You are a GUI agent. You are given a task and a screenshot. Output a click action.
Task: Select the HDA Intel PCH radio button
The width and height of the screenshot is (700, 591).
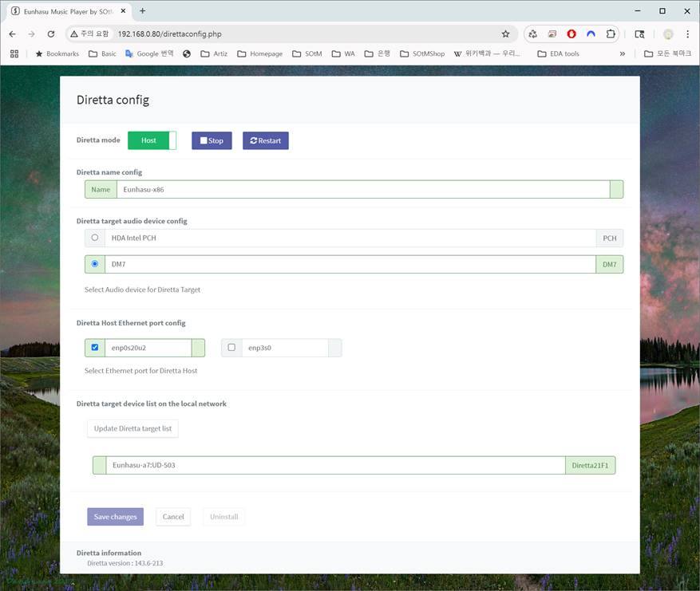[x=95, y=238]
